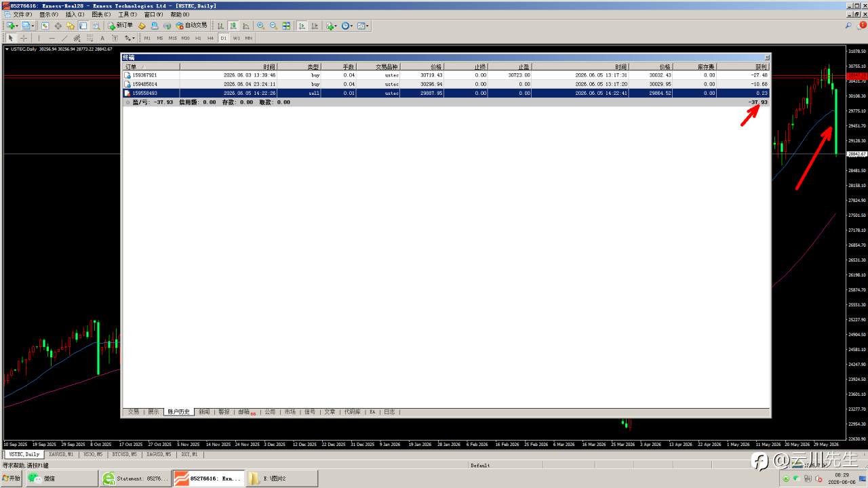Select the text A tool

[x=102, y=38]
